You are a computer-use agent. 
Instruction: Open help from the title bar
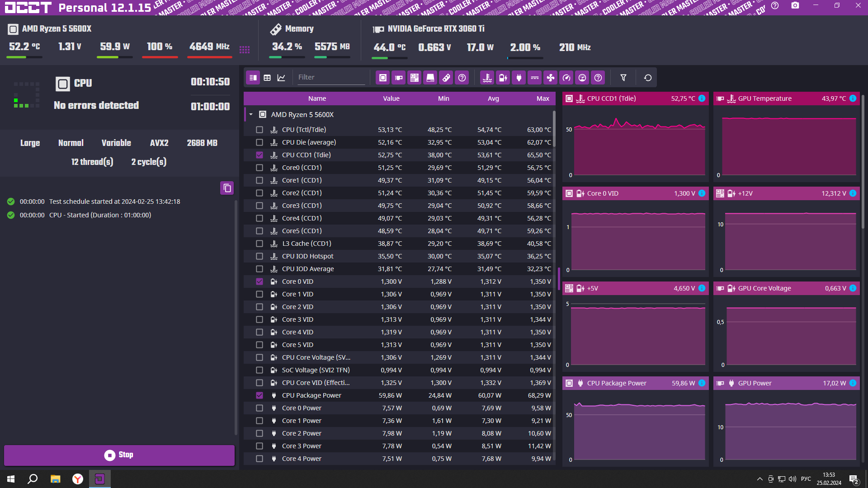tap(775, 6)
